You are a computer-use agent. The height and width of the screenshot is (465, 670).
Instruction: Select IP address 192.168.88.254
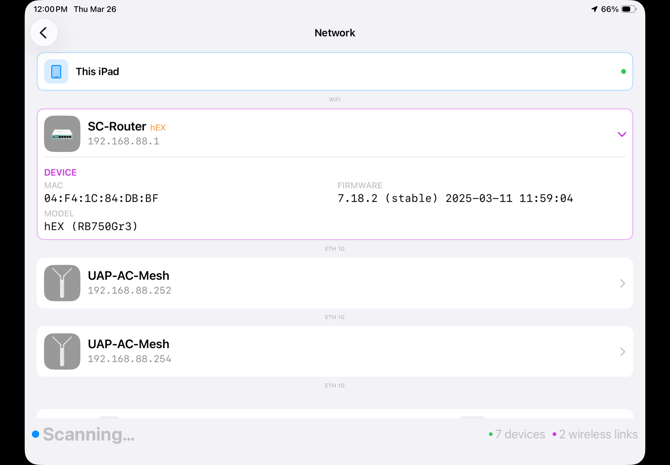129,359
